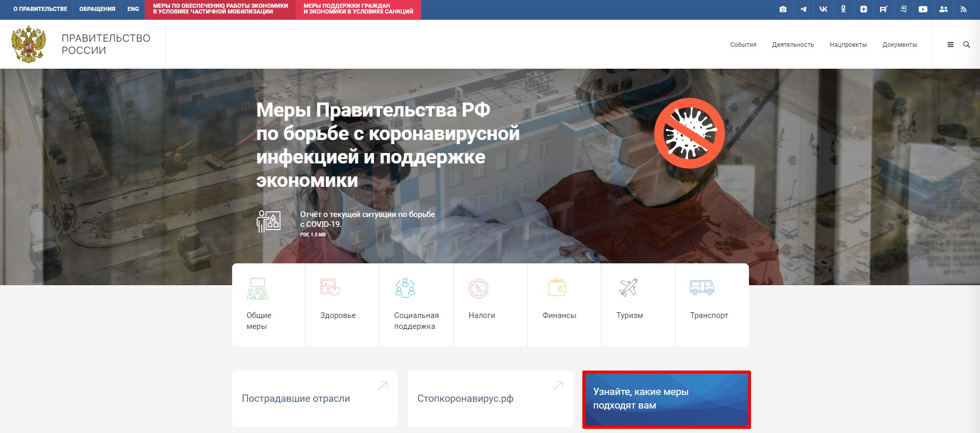The height and width of the screenshot is (433, 980).
Task: Click the speech-bubble messenger icon in top bar
Action: pyautogui.click(x=903, y=9)
